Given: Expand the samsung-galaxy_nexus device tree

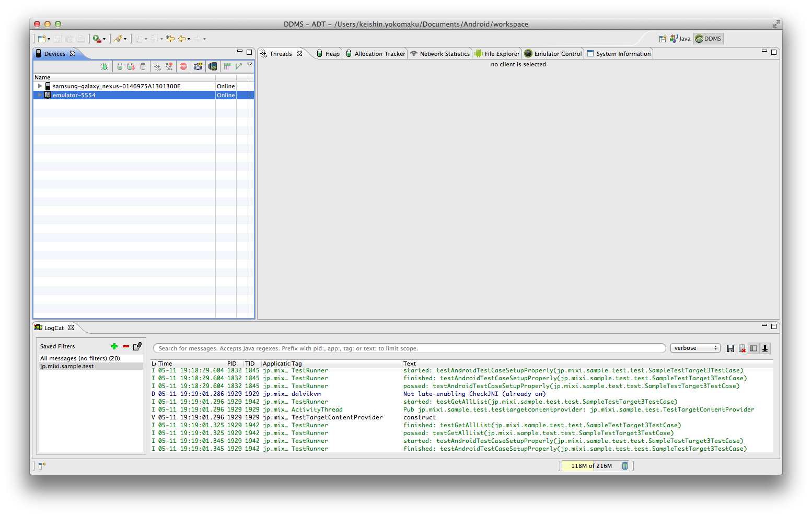Looking at the screenshot, I should click(x=40, y=86).
